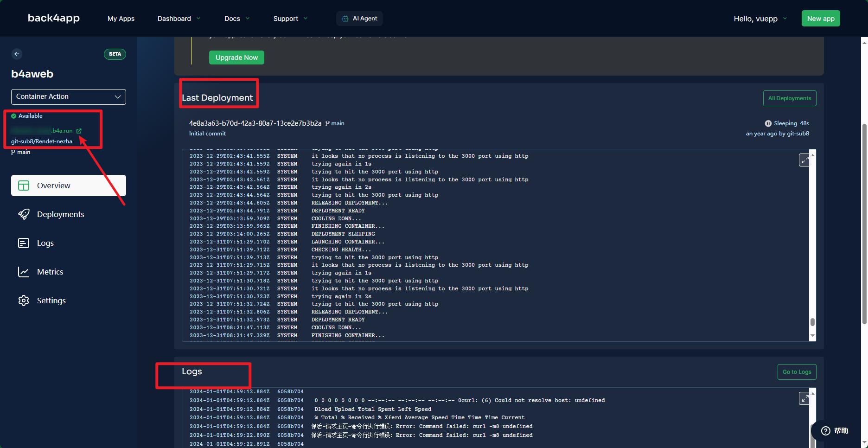Image resolution: width=868 pixels, height=448 pixels.
Task: Open the Container Action dropdown
Action: point(69,96)
